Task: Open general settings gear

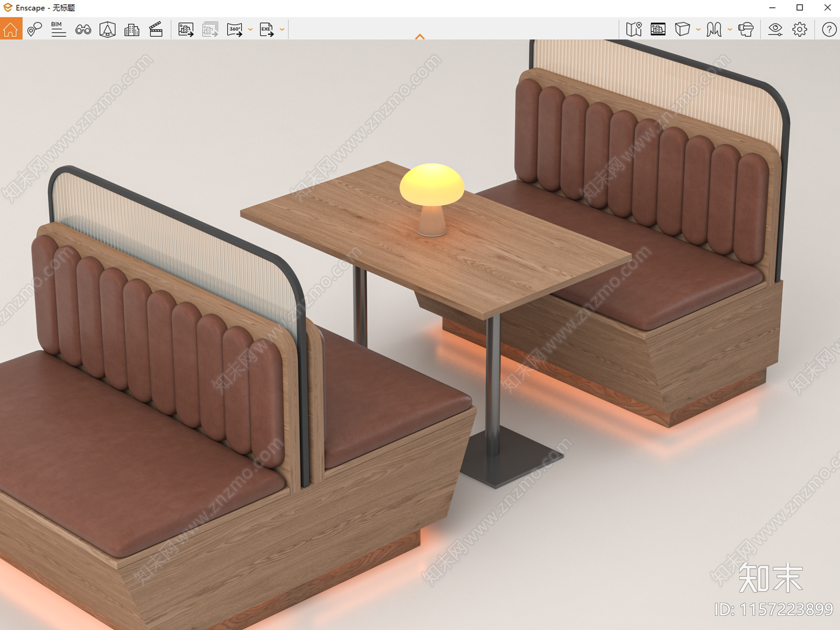Action: [800, 29]
